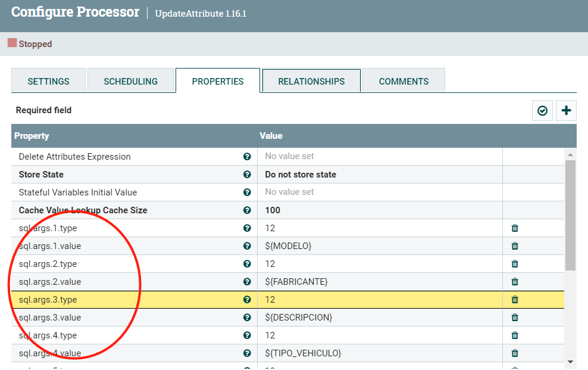
Task: Switch to the SCHEDULING tab
Action: tap(130, 81)
